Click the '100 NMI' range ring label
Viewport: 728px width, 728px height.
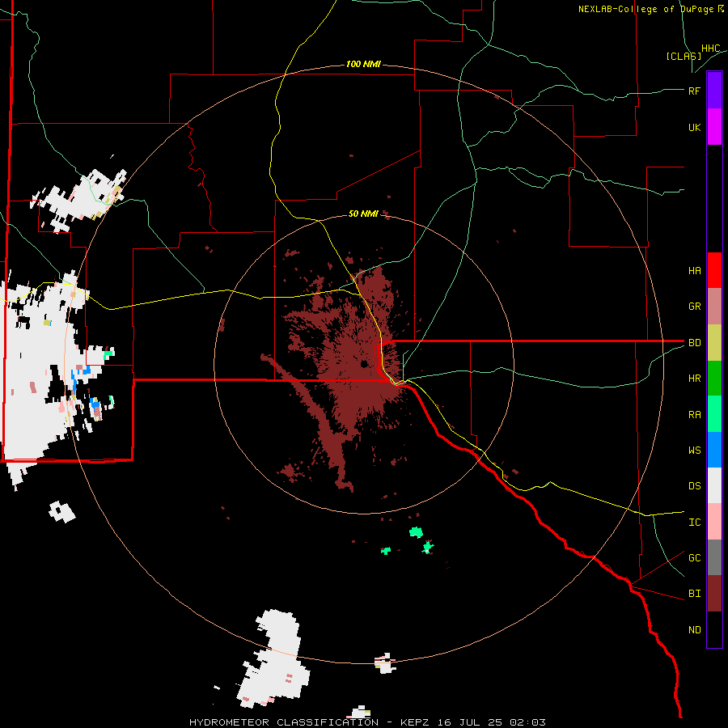coord(363,64)
